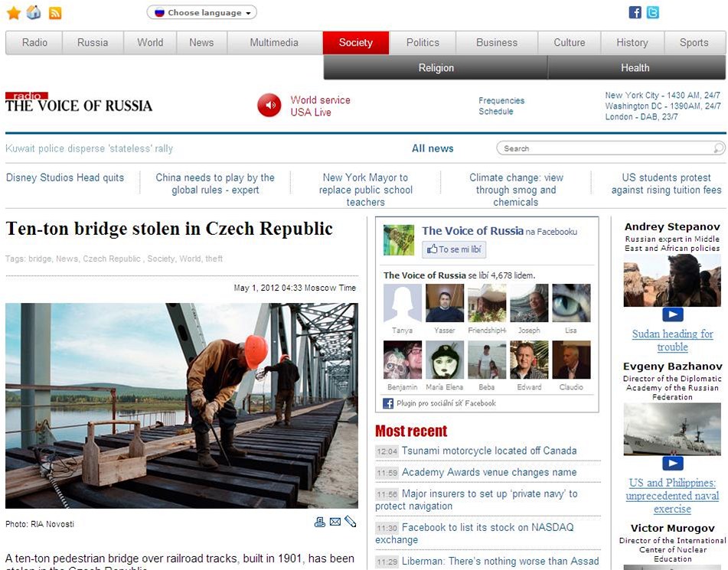
Task: Click the red speaker live audio icon
Action: (269, 106)
